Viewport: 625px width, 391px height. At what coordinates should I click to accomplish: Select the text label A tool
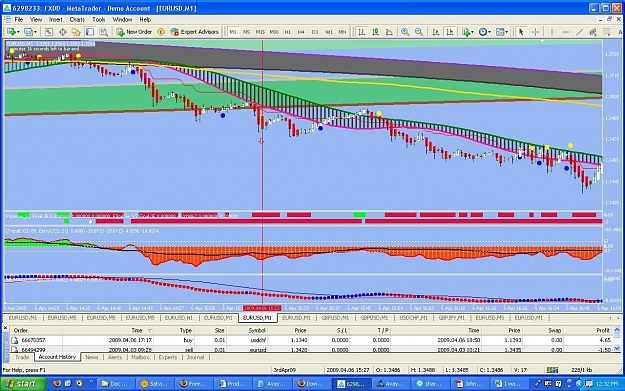click(620, 32)
